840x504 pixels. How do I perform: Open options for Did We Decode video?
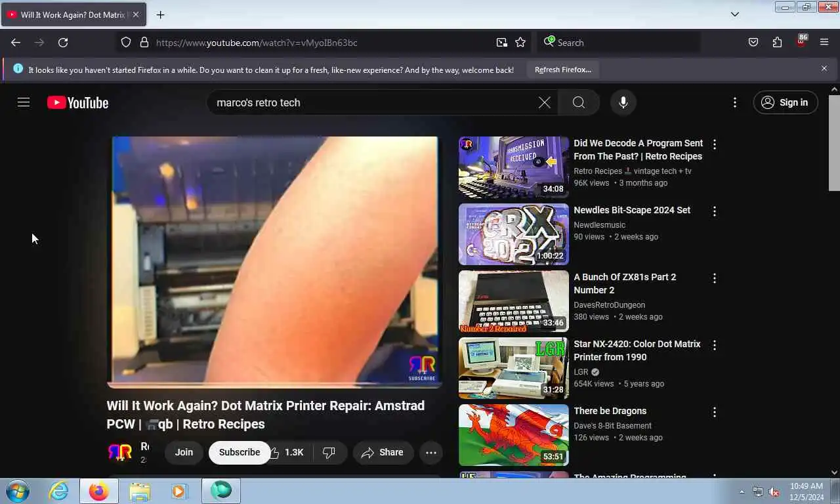[x=715, y=144]
